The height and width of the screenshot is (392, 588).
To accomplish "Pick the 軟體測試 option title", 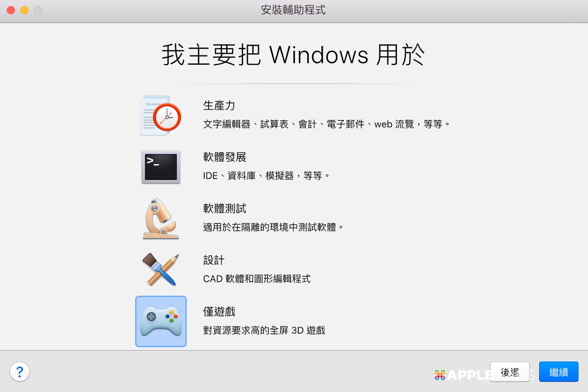I will coord(225,208).
